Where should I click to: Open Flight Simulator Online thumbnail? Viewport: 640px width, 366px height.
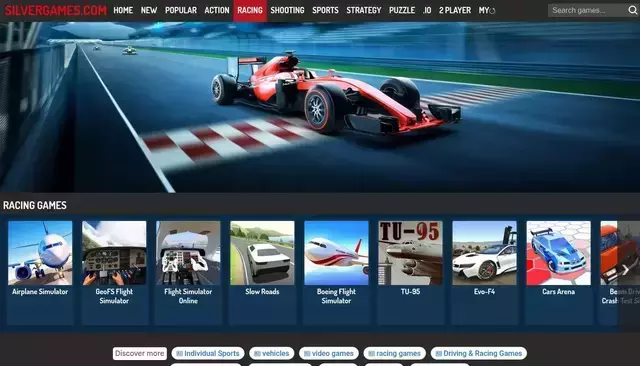tap(188, 253)
